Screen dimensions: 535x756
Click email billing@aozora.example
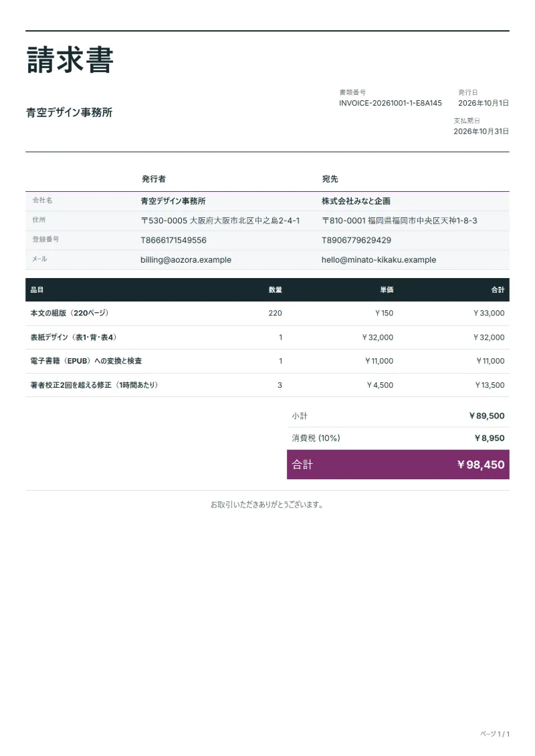tap(186, 260)
